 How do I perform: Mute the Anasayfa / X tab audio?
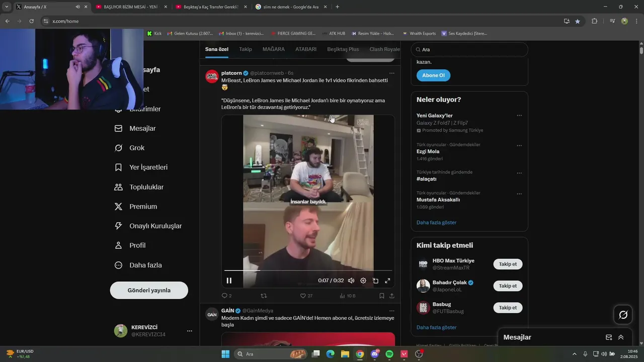[77, 7]
